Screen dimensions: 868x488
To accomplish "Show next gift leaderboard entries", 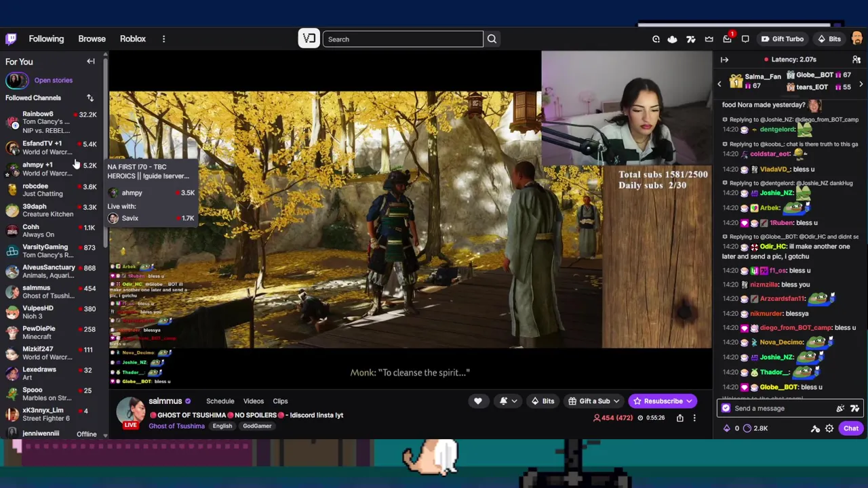I will click(x=861, y=84).
